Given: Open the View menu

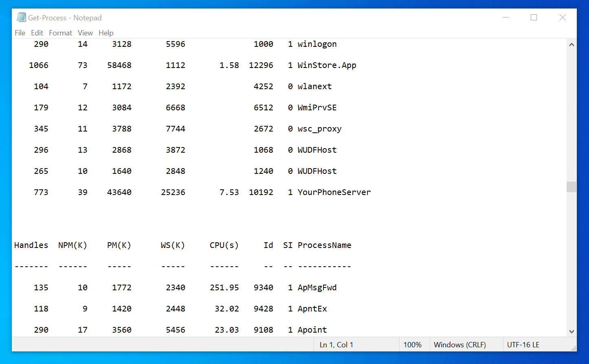Looking at the screenshot, I should (x=85, y=33).
